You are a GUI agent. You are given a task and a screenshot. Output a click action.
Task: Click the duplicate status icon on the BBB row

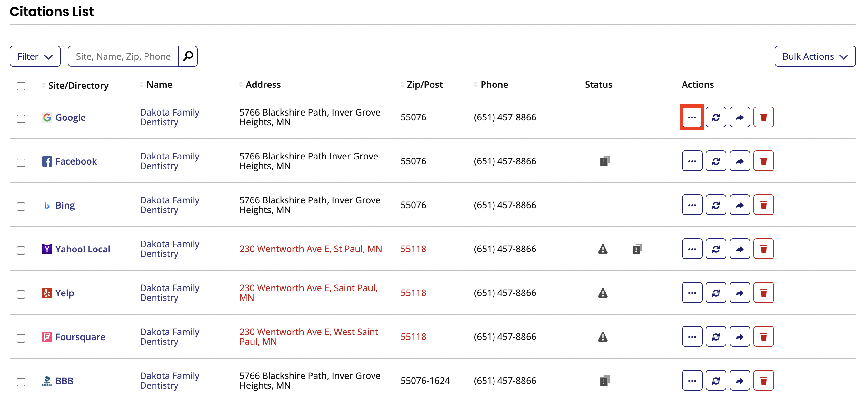604,380
